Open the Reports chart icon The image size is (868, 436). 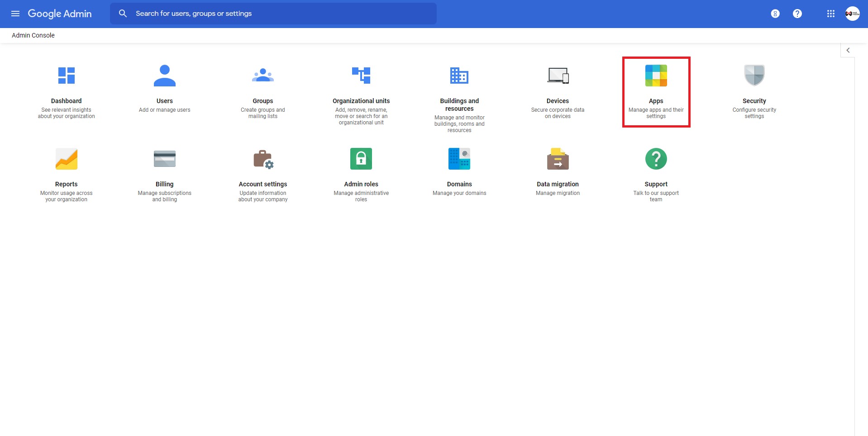pyautogui.click(x=67, y=159)
